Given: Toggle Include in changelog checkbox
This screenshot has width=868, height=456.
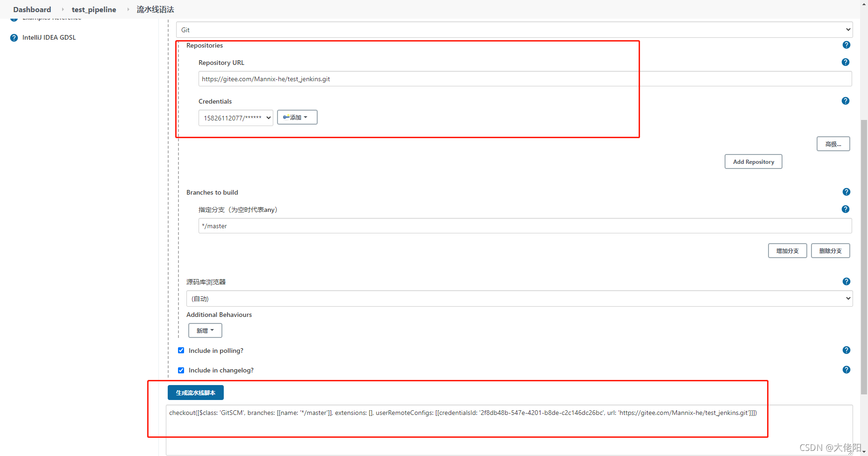Looking at the screenshot, I should (x=181, y=370).
